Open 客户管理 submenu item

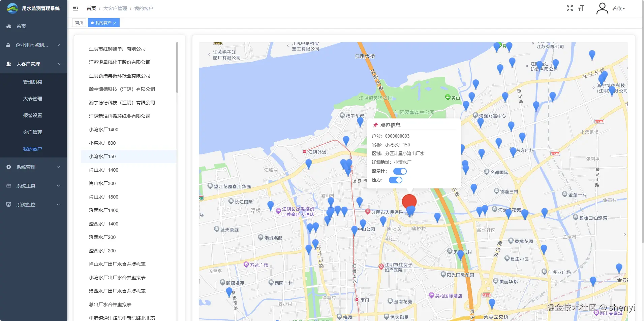(x=33, y=132)
